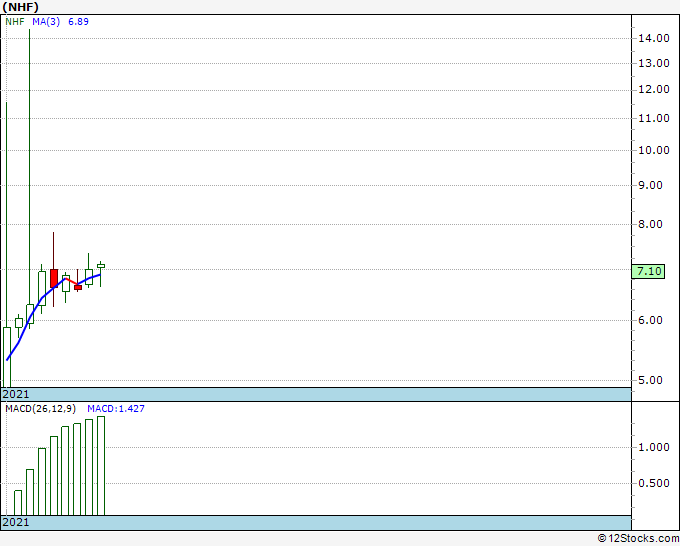Click the 7.10 current price tag
This screenshot has width=680, height=546.
[648, 271]
